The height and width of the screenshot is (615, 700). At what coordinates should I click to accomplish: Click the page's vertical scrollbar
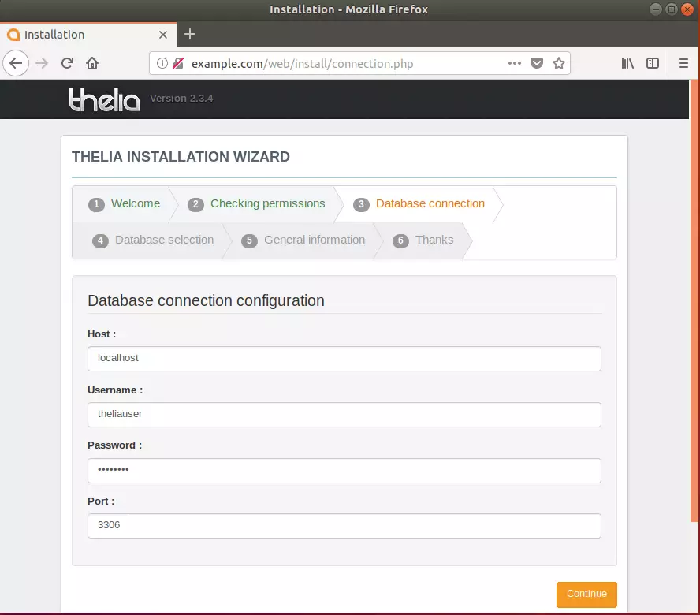pyautogui.click(x=694, y=300)
